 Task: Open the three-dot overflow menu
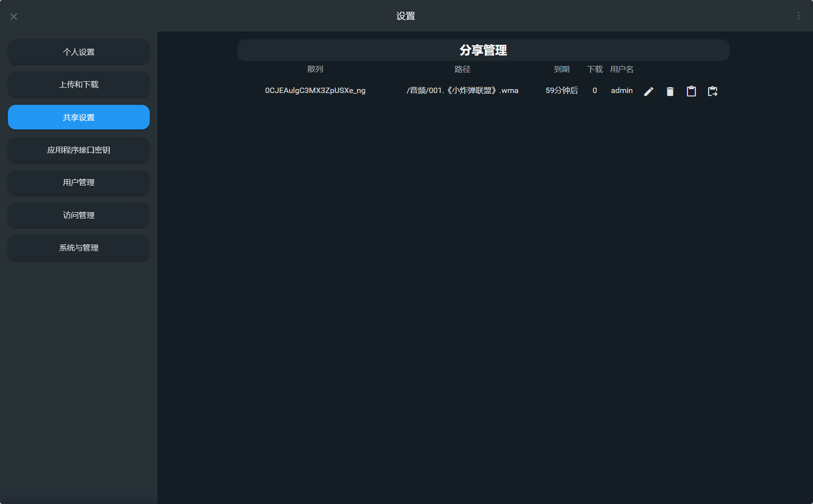(798, 15)
